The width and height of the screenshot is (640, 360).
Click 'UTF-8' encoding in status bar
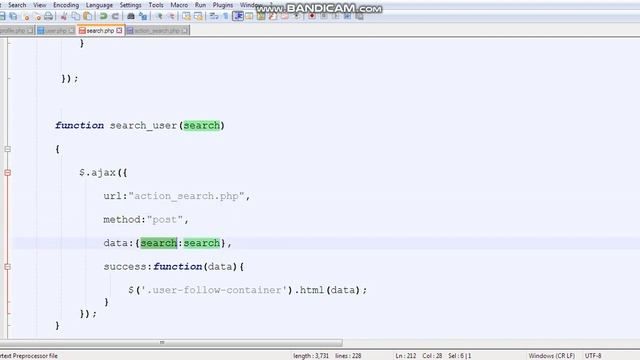pos(593,356)
